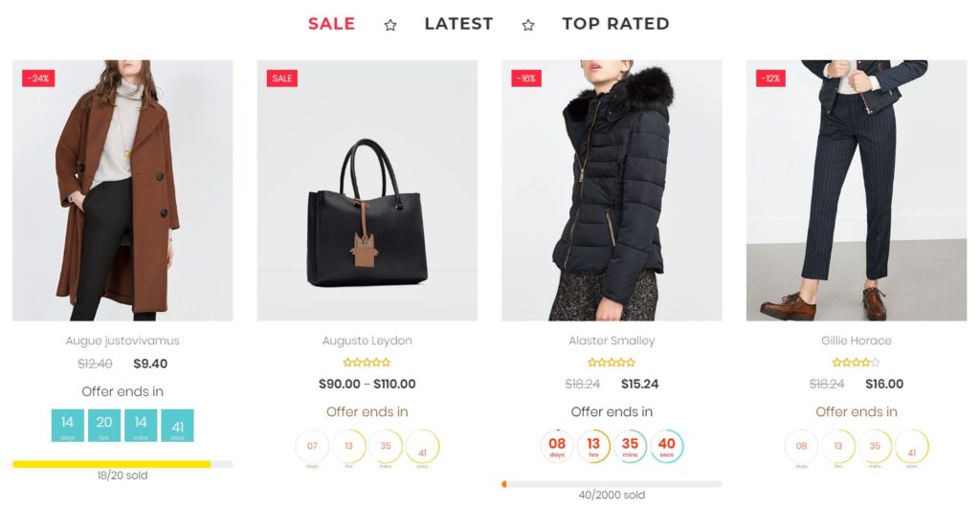This screenshot has width=980, height=509.
Task: Click the 08 days countdown circle for Alaster Smalley
Action: click(x=557, y=446)
